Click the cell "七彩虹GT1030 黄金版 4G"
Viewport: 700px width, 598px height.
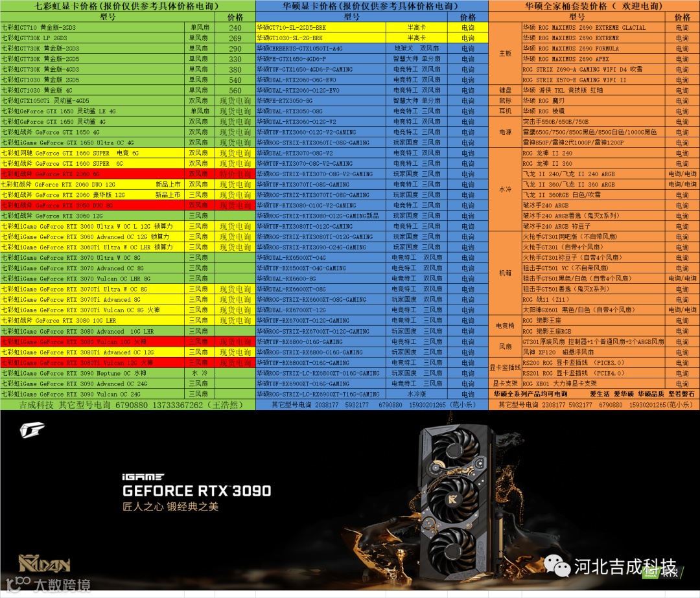coord(93,91)
